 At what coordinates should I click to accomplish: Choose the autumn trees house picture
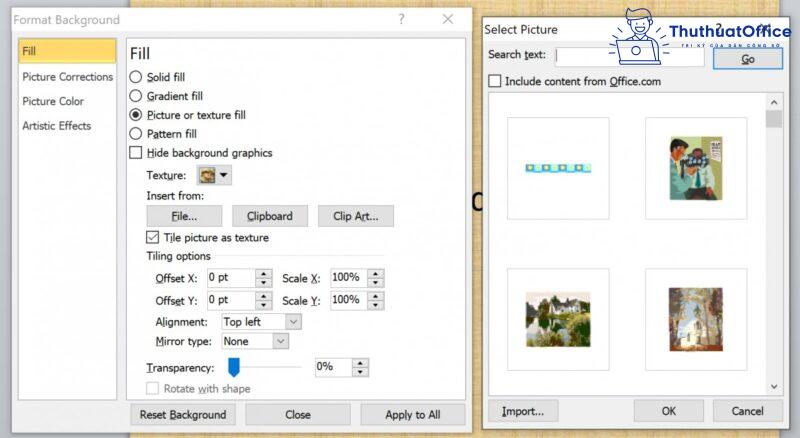[x=695, y=318]
